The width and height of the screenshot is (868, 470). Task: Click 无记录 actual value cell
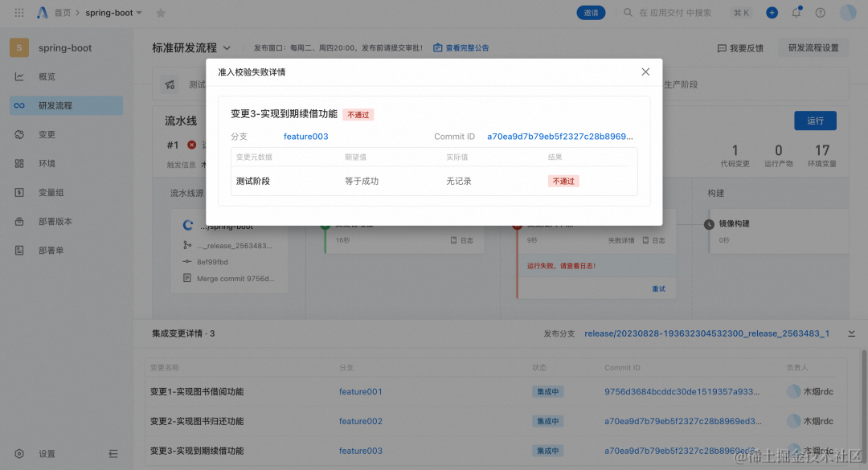[458, 181]
